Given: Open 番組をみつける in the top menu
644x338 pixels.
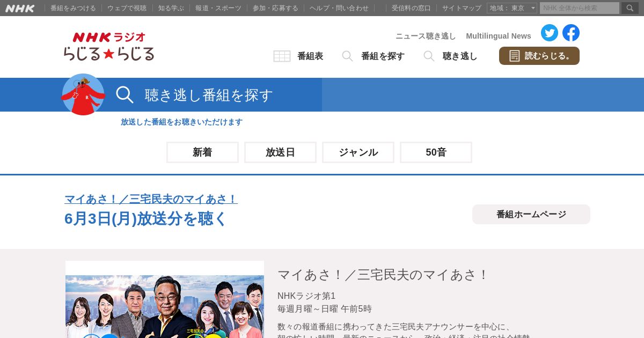Looking at the screenshot, I should coord(73,8).
